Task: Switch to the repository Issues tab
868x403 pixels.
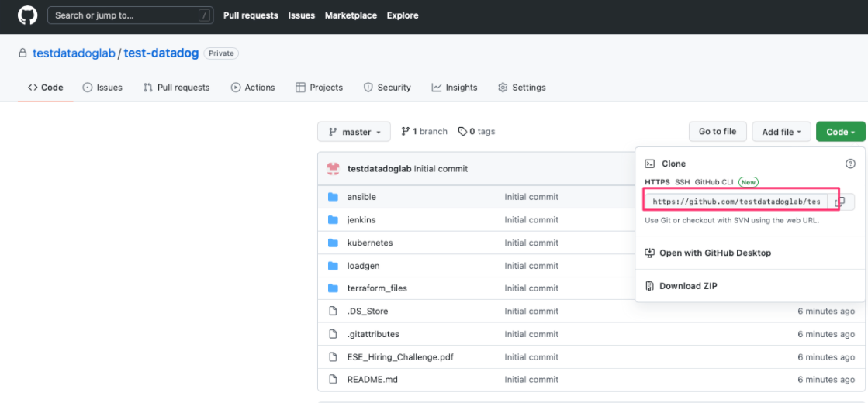Action: point(102,88)
